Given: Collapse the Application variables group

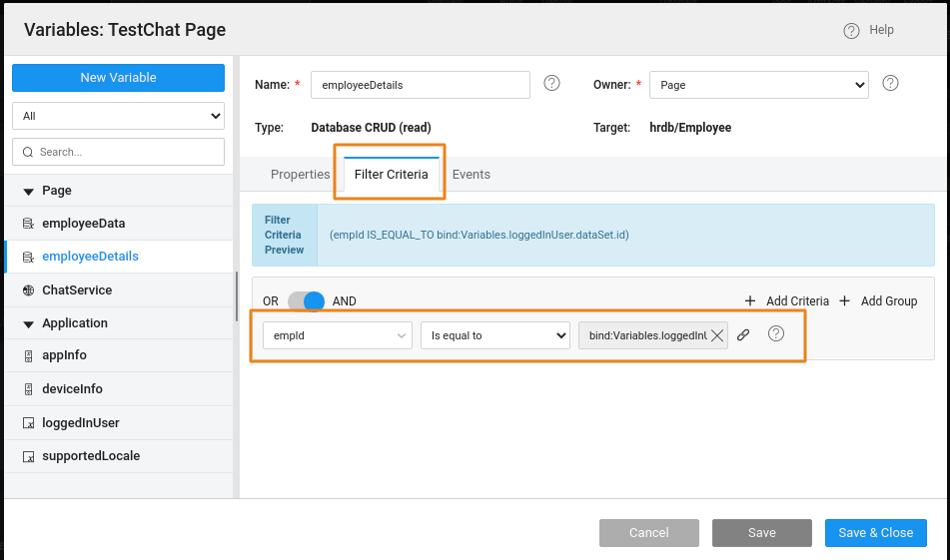Looking at the screenshot, I should [x=28, y=323].
